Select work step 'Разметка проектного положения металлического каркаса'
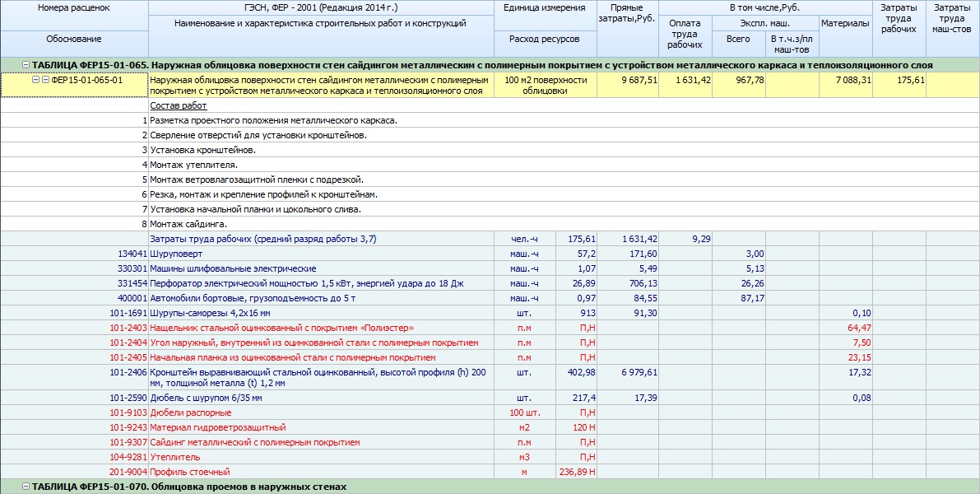The height and width of the screenshot is (494, 980). coord(274,121)
